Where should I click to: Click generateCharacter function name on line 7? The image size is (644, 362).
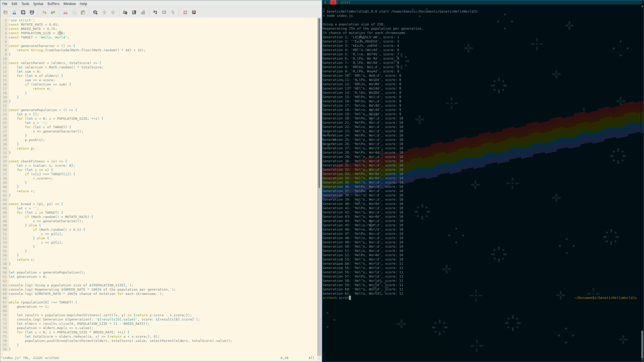[38, 46]
